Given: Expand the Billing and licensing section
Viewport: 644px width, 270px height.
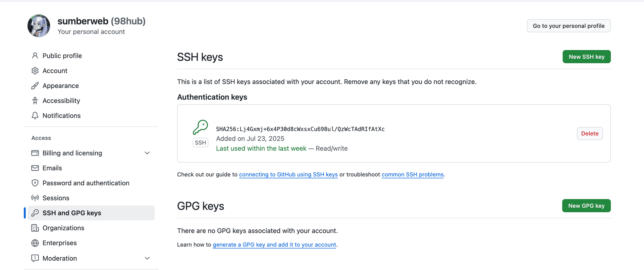Looking at the screenshot, I should pyautogui.click(x=147, y=153).
